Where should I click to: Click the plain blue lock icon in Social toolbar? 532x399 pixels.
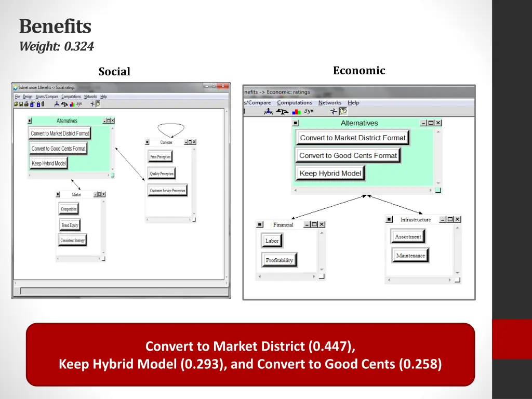tap(38, 104)
